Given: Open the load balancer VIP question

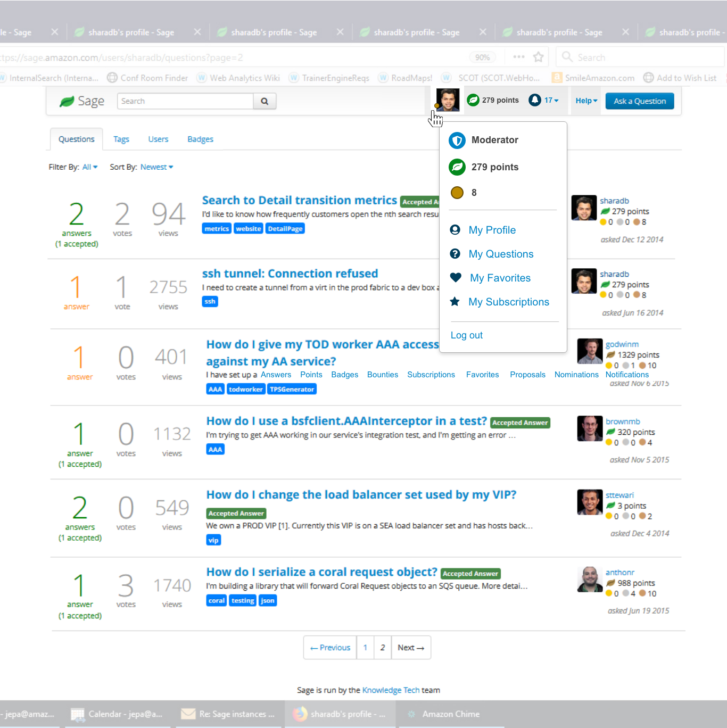Looking at the screenshot, I should point(361,495).
